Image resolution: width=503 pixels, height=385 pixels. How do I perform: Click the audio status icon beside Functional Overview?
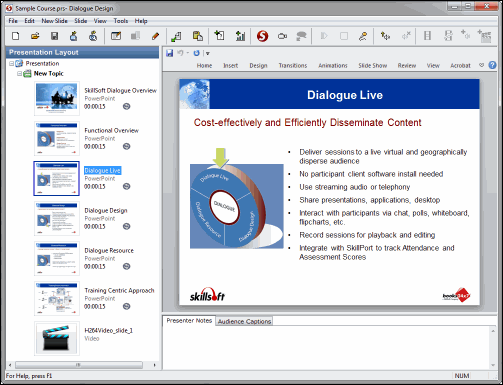126,146
